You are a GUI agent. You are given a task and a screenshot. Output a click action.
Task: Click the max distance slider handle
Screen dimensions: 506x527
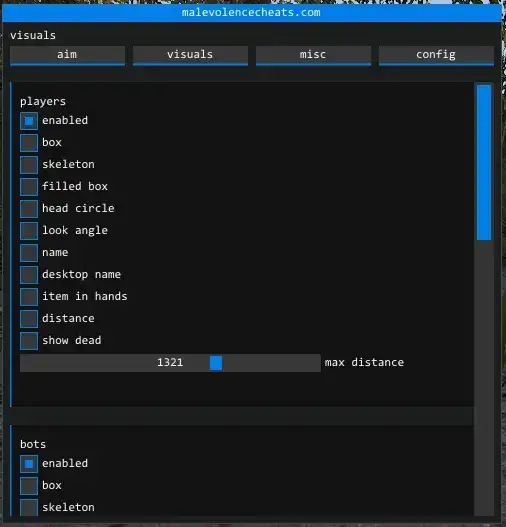[216, 363]
